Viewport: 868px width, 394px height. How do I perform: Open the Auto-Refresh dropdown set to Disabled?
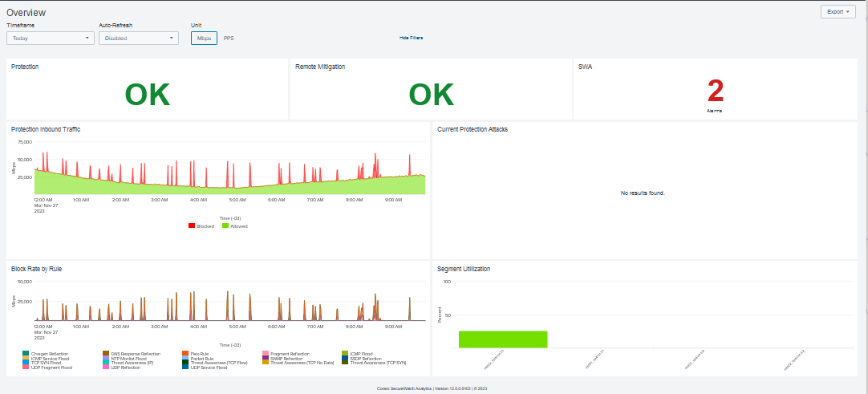click(138, 38)
